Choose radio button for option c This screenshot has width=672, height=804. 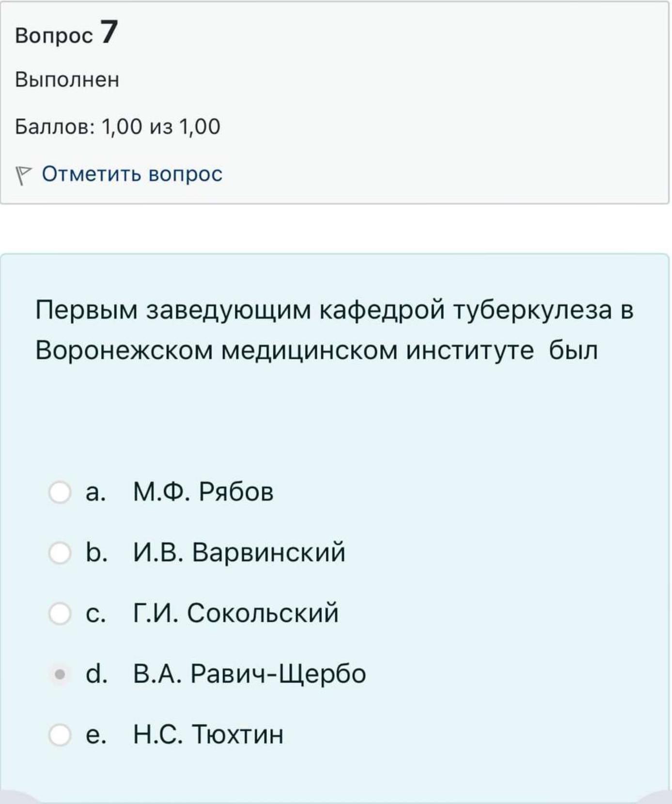[x=60, y=614]
